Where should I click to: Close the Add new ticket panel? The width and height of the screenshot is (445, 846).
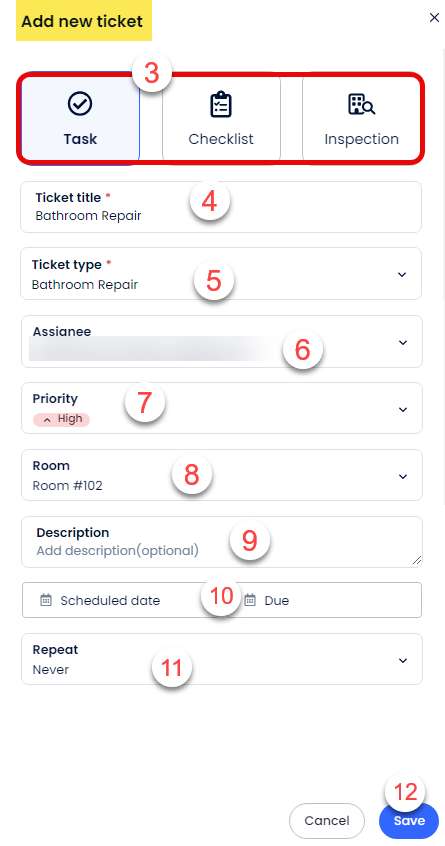coord(434,18)
